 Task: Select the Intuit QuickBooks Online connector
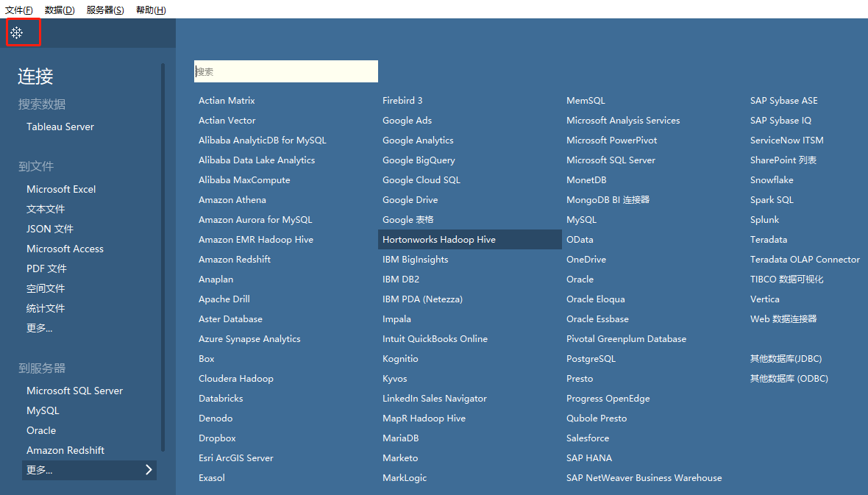click(x=435, y=339)
